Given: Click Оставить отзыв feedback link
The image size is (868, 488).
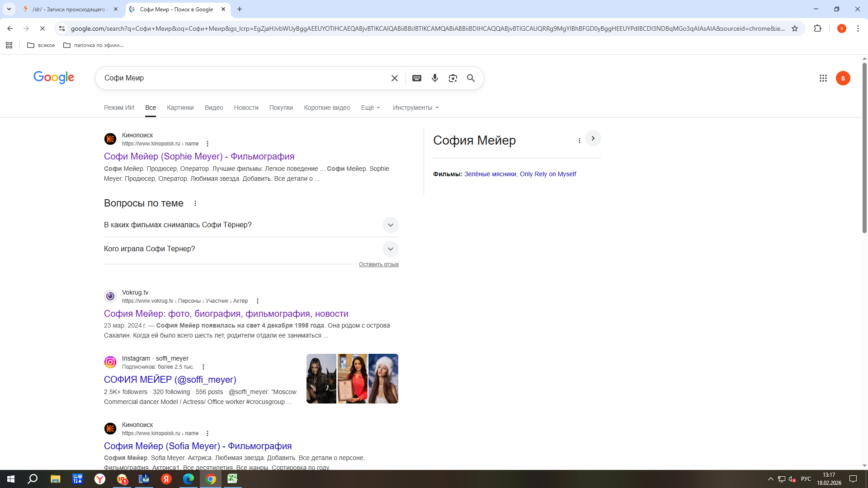Looking at the screenshot, I should click(379, 264).
